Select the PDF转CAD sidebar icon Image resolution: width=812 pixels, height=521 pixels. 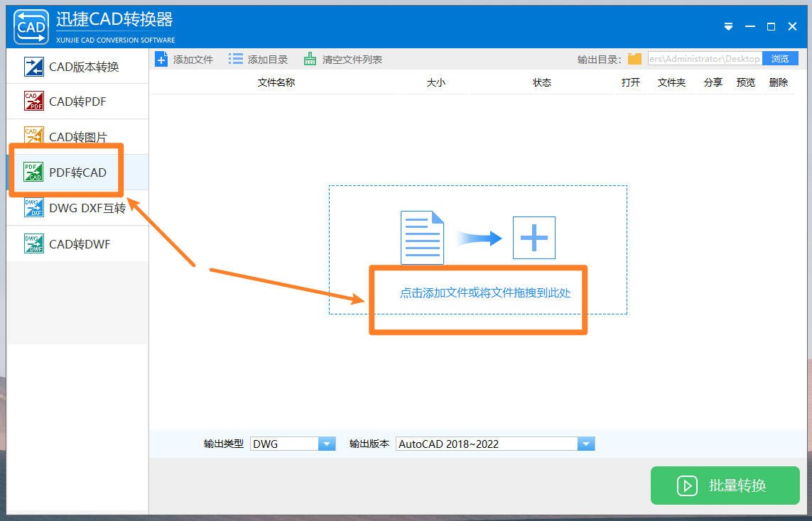[x=32, y=171]
